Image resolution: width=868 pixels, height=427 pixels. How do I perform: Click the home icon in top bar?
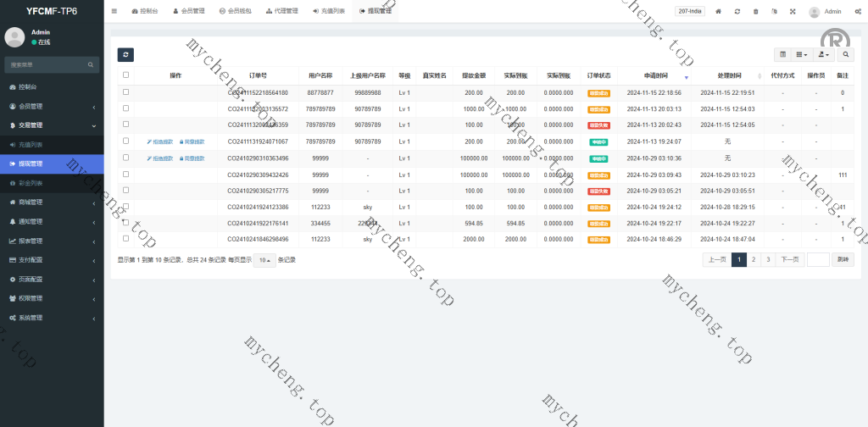pyautogui.click(x=719, y=12)
